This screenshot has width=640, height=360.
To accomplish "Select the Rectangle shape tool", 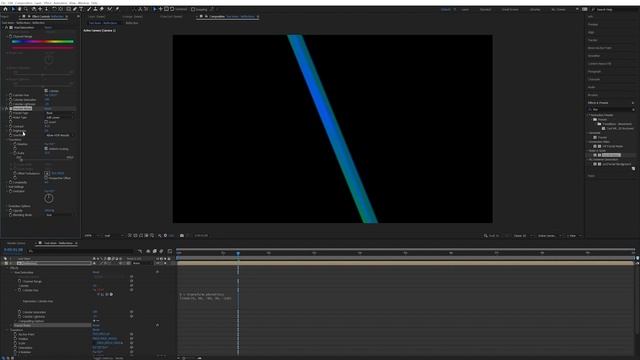I will pyautogui.click(x=69, y=9).
